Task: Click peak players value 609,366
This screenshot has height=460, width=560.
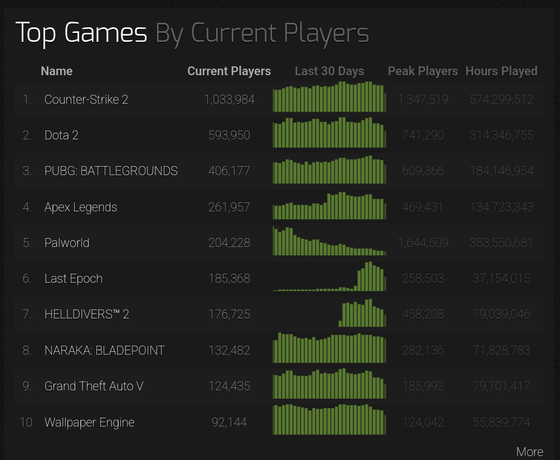Action: pos(423,171)
